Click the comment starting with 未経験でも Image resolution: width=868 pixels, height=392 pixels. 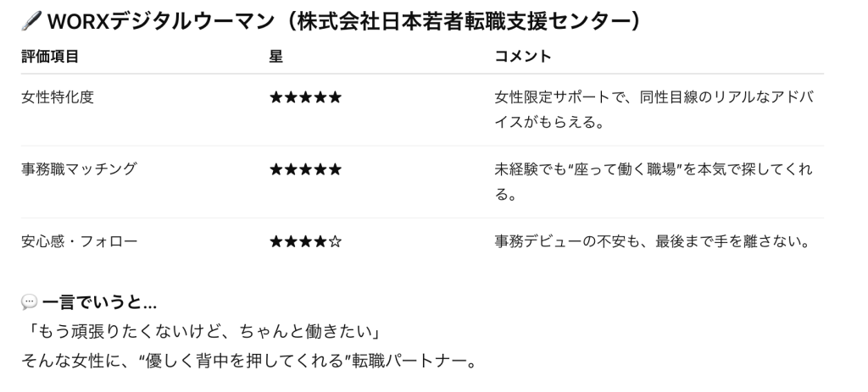(x=654, y=181)
